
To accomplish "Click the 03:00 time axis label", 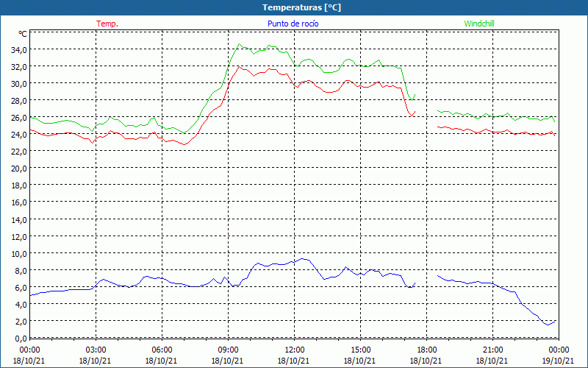I will coord(96,350).
